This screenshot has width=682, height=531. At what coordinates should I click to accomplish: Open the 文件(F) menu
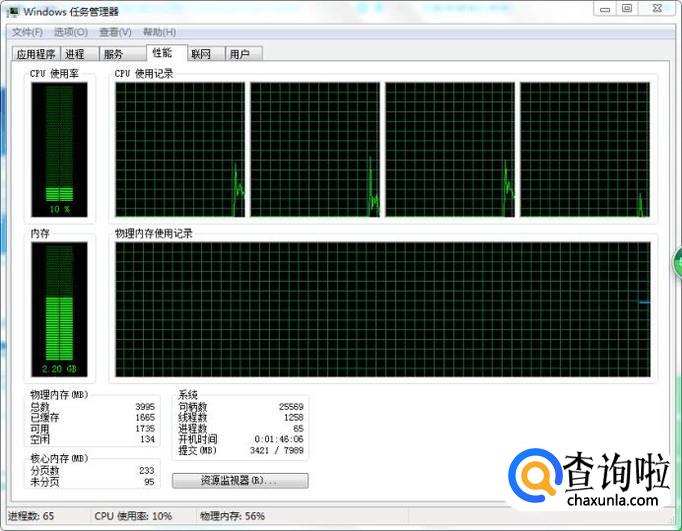(x=27, y=32)
